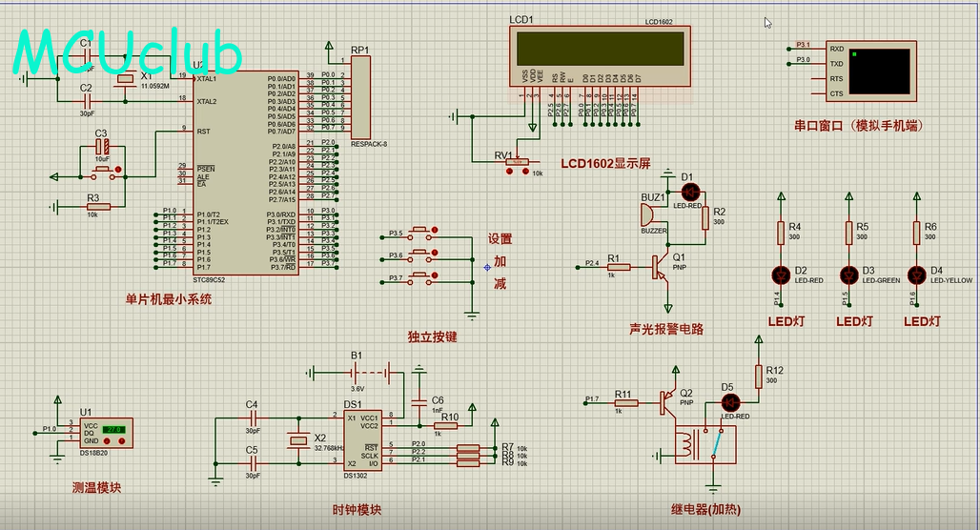This screenshot has width=980, height=530.
Task: Click resistor R6 above D4
Action: 916,233
